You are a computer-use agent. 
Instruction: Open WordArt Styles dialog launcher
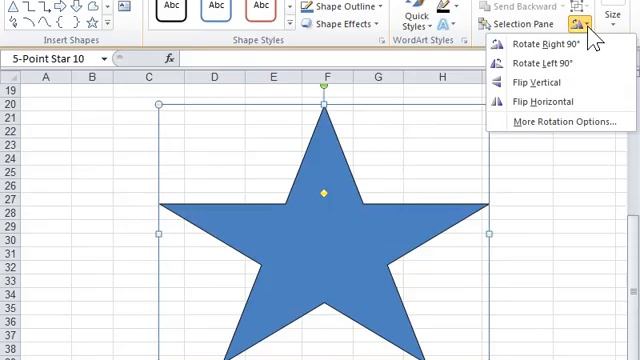pos(464,40)
